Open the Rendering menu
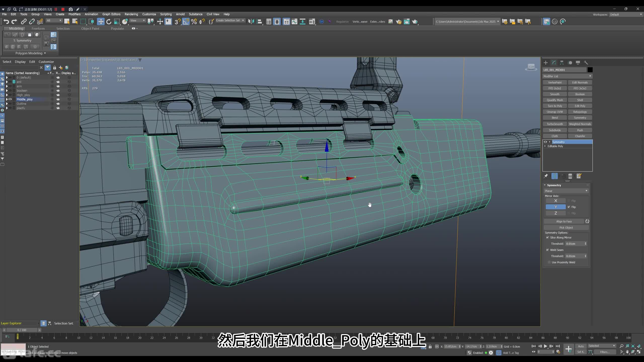Viewport: 644px width, 362px height. click(131, 14)
